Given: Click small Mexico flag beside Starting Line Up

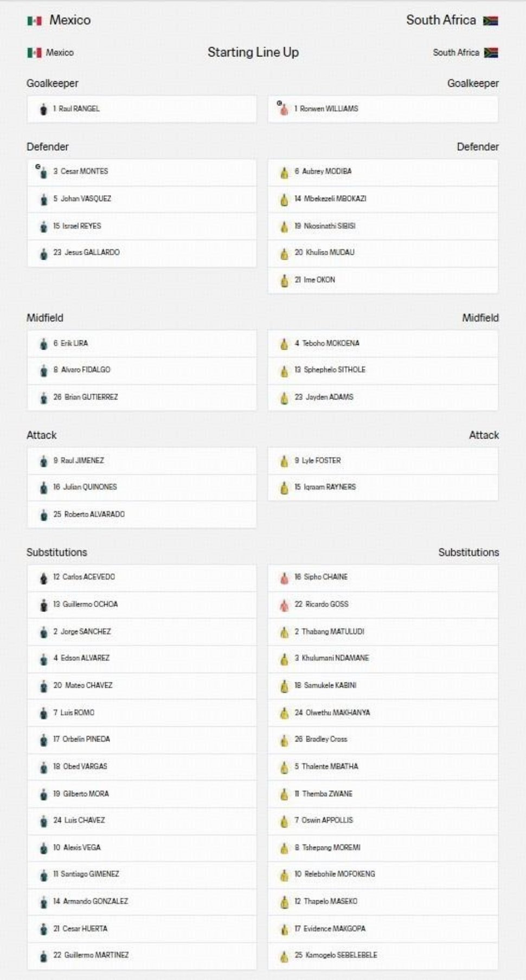Looking at the screenshot, I should 34,53.
